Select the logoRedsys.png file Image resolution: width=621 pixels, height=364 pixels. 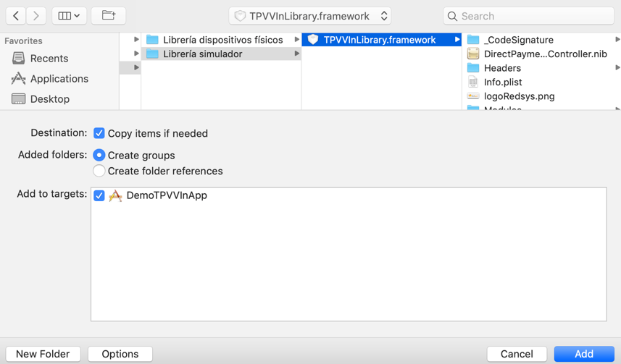coord(519,96)
